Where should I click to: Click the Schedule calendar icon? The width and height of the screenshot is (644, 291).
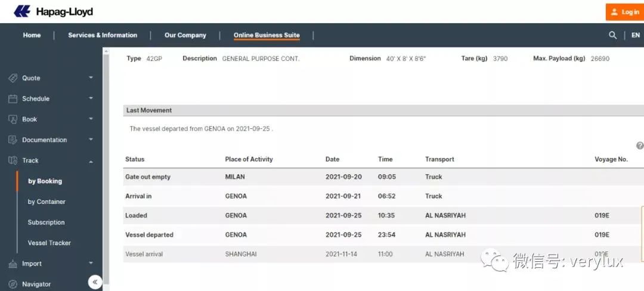click(x=13, y=98)
